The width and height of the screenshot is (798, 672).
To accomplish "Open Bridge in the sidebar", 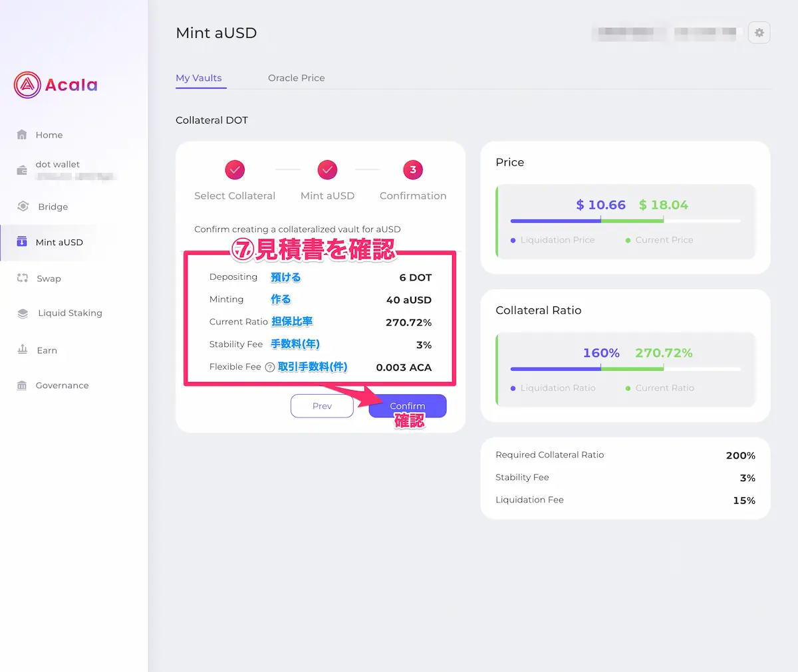I will [53, 207].
